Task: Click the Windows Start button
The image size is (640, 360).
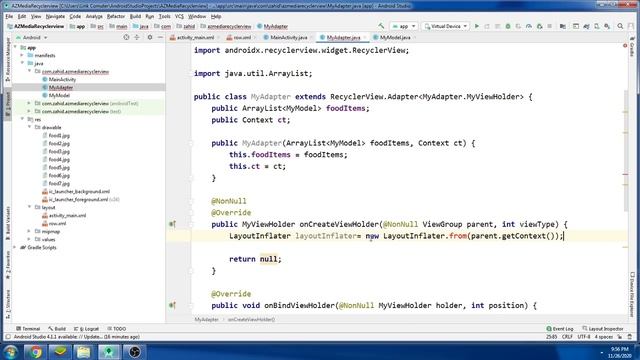Action: tap(10, 351)
